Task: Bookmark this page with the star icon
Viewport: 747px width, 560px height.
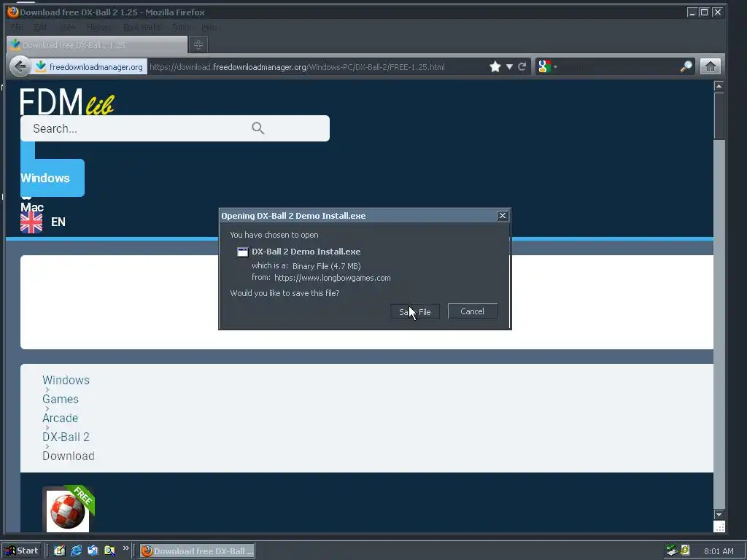Action: point(495,66)
